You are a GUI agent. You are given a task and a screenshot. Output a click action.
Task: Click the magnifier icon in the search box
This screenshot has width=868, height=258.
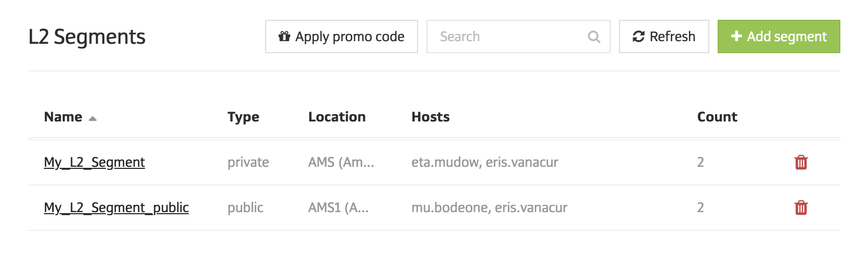click(593, 37)
